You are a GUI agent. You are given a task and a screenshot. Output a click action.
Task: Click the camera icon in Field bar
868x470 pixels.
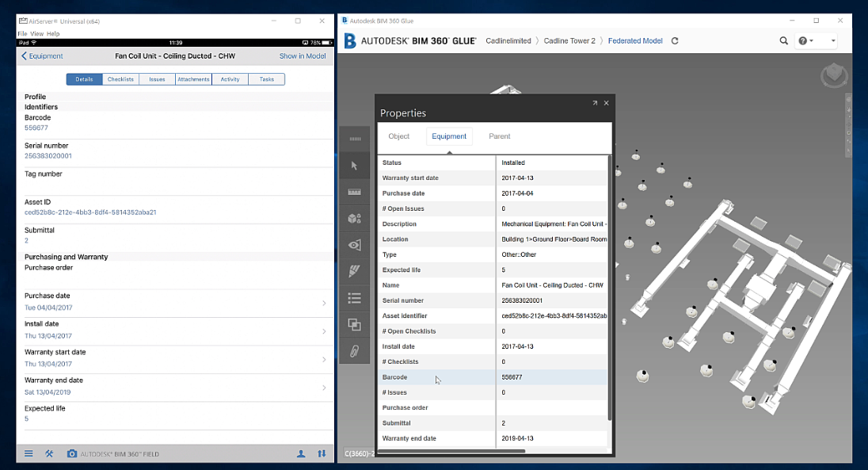coord(72,453)
